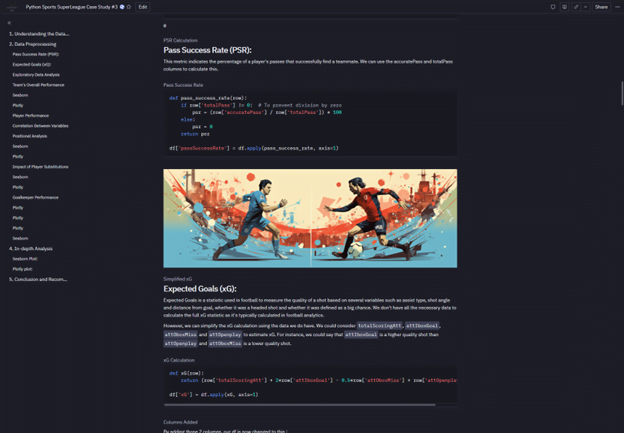Star the notebook as favorite
Viewport: 624px width, 433px height.
[129, 7]
